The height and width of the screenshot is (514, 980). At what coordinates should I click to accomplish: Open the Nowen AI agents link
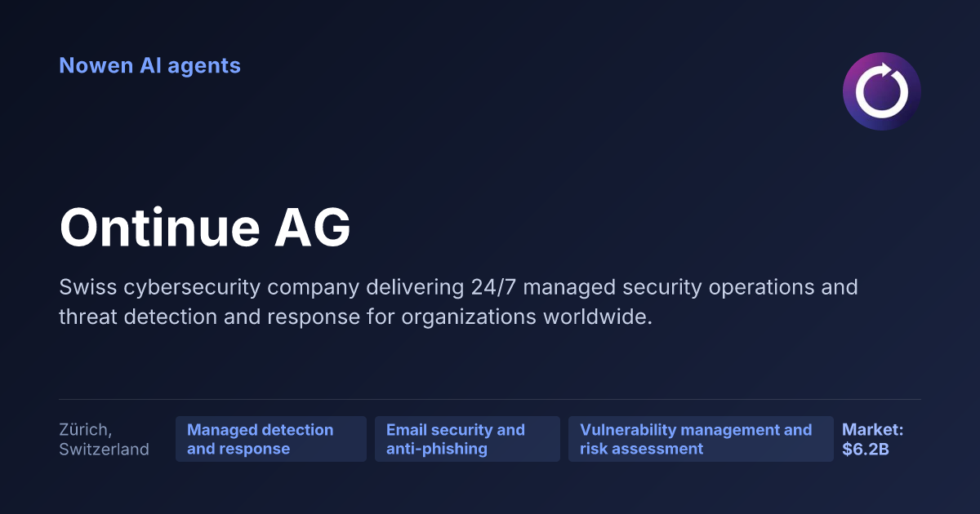point(149,65)
